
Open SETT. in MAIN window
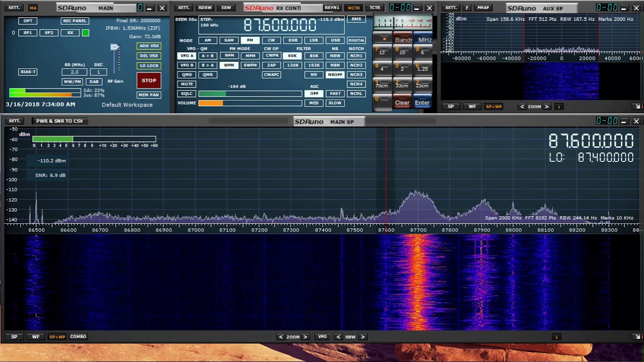(15, 8)
